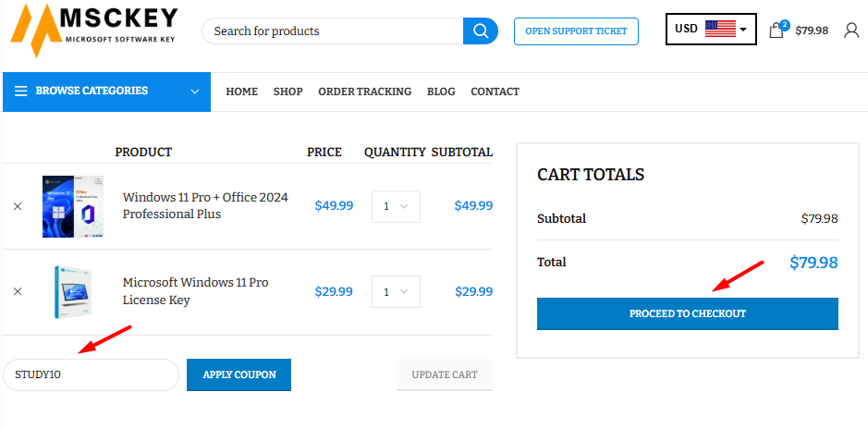Open the USD currency dropdown
This screenshot has height=429, width=868.
tap(711, 29)
